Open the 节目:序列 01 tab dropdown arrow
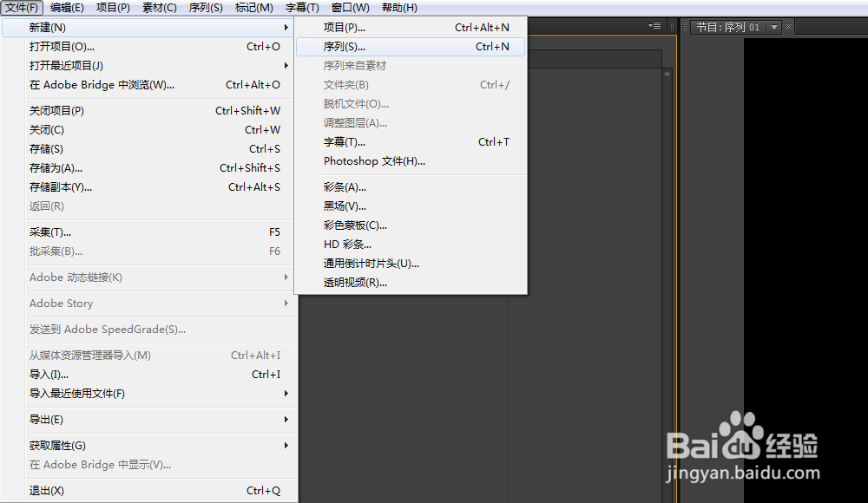Image resolution: width=868 pixels, height=503 pixels. (x=773, y=27)
